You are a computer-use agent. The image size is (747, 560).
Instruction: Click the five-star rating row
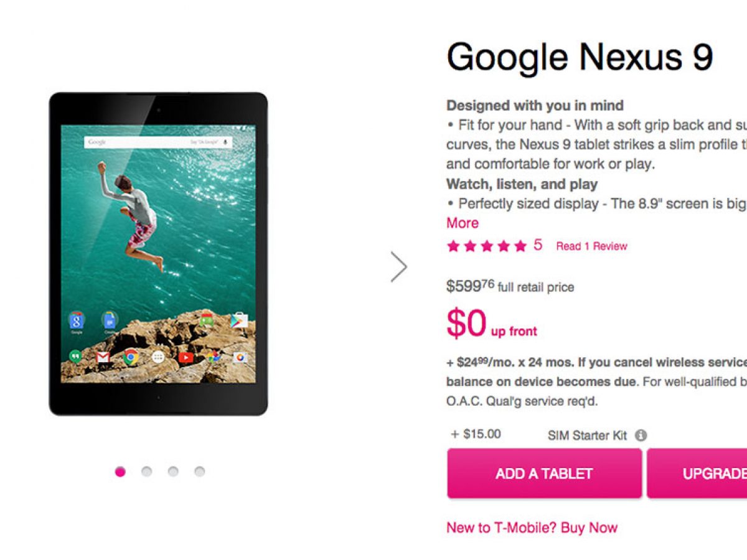[487, 246]
